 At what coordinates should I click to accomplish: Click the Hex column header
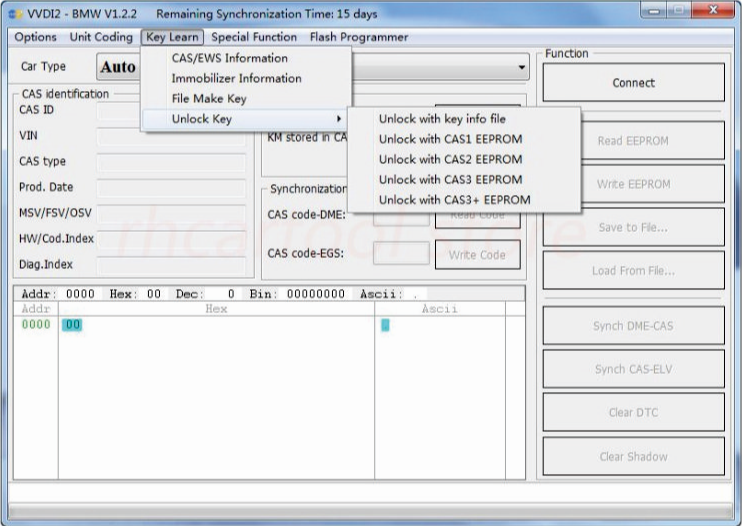[x=216, y=309]
